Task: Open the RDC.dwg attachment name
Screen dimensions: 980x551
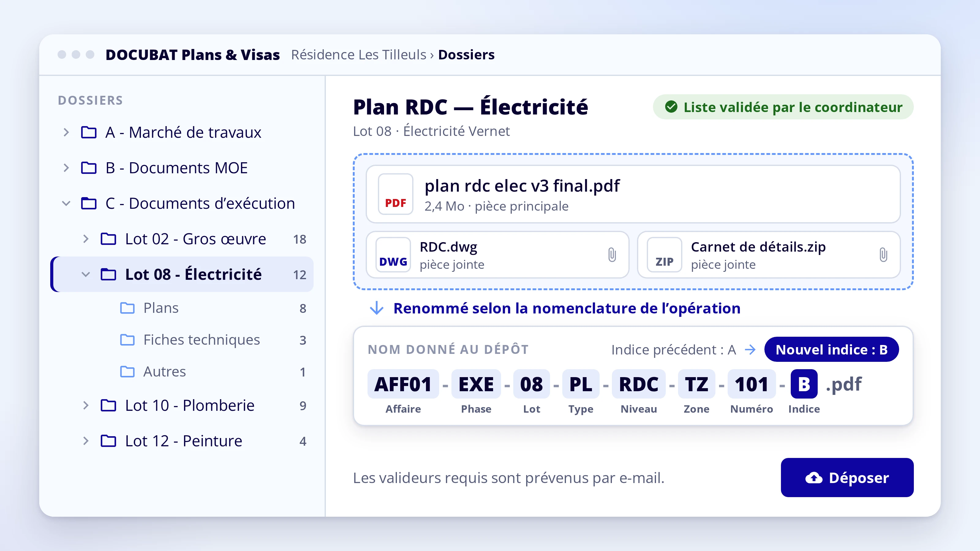Action: [448, 247]
